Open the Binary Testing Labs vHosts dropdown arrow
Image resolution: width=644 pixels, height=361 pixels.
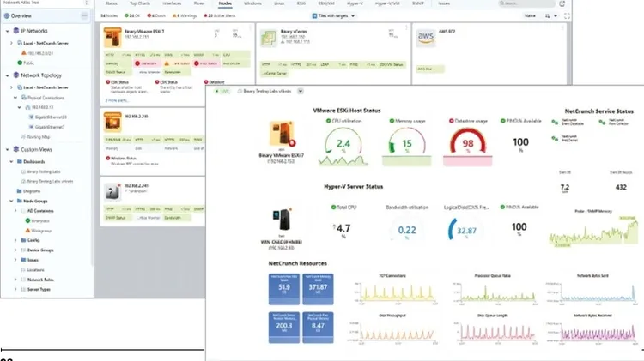click(x=301, y=91)
